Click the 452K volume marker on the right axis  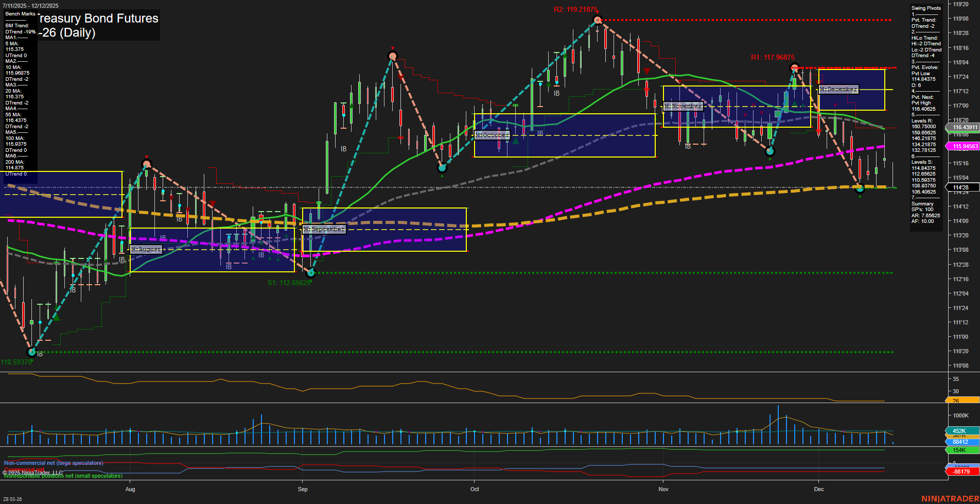(x=958, y=431)
